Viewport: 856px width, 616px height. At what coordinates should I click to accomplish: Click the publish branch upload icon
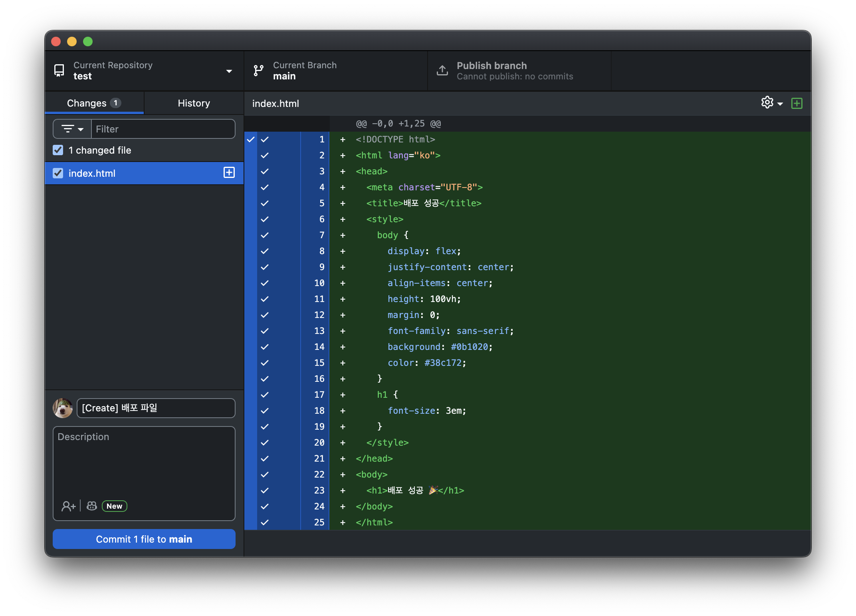coord(442,71)
